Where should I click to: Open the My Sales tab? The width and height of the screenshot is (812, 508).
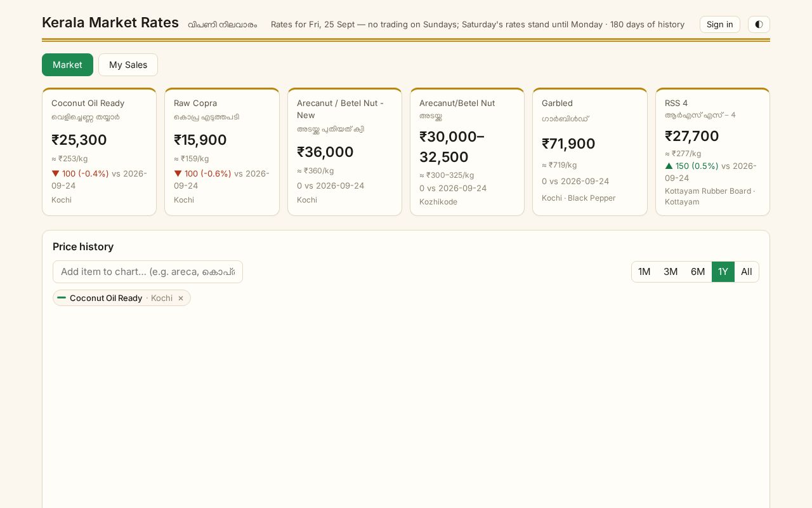coord(128,65)
